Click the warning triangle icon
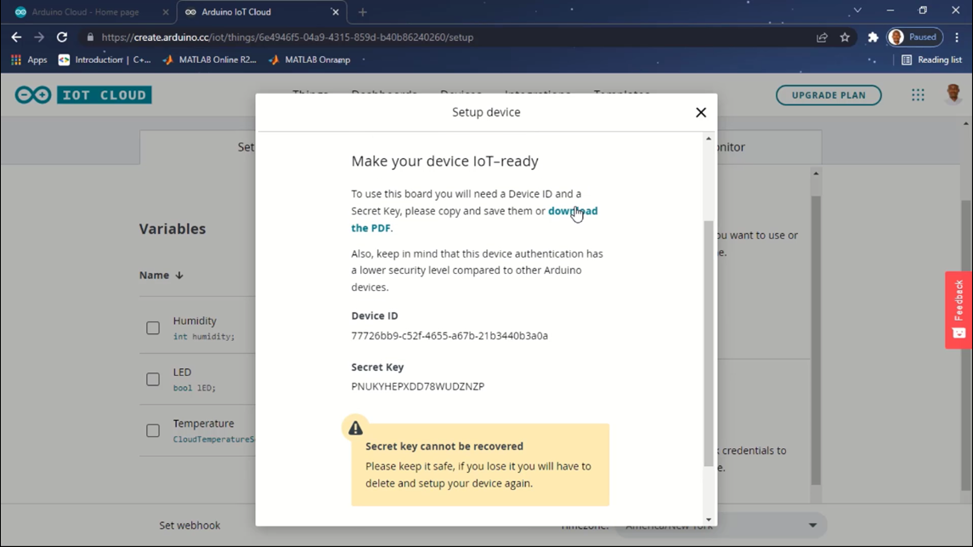The width and height of the screenshot is (973, 547). pos(356,428)
